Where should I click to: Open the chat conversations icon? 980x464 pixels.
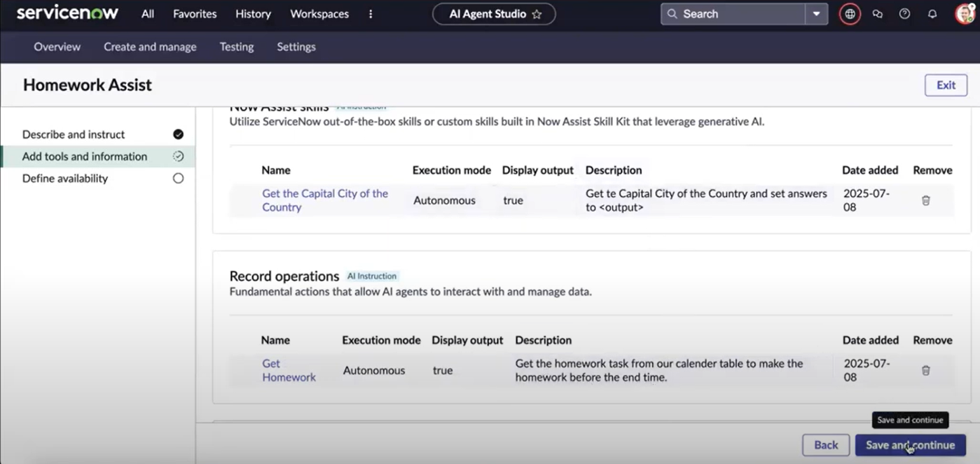coord(878,14)
